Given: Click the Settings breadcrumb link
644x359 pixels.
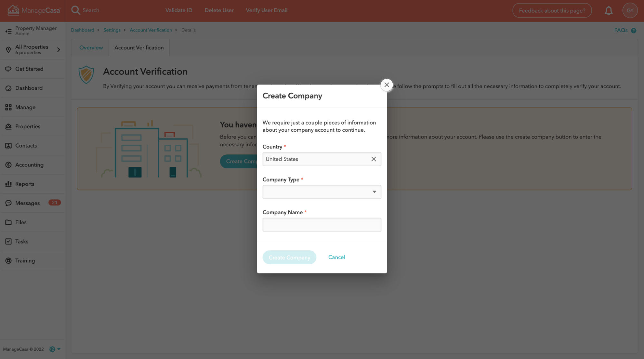Looking at the screenshot, I should [112, 30].
